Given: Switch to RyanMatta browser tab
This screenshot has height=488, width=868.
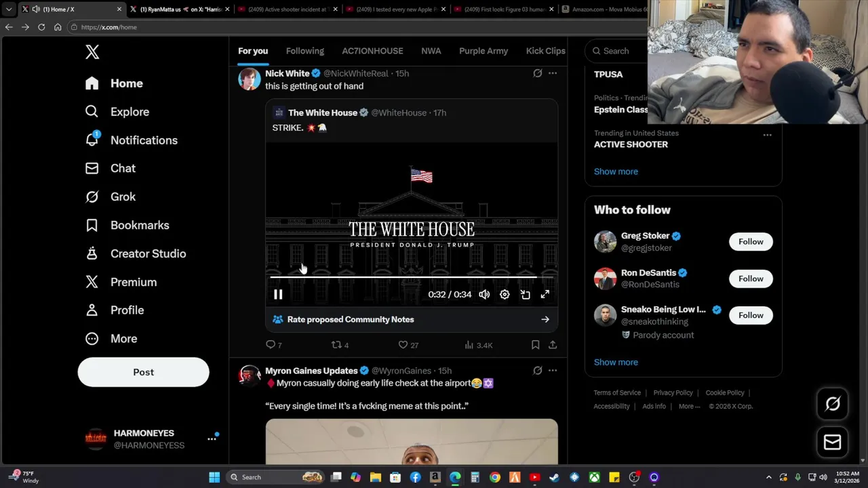Looking at the screenshot, I should (181, 9).
